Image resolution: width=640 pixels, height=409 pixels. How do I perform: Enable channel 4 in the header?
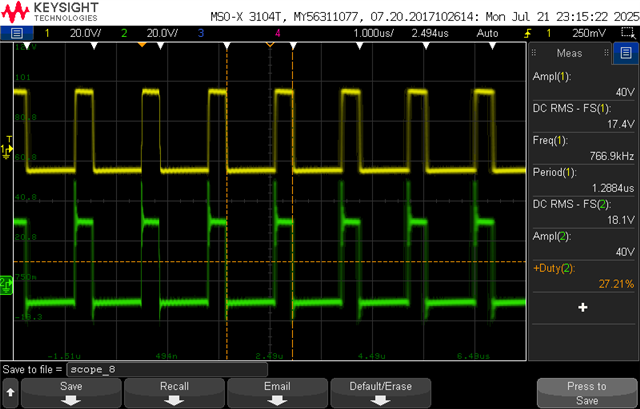tap(278, 33)
